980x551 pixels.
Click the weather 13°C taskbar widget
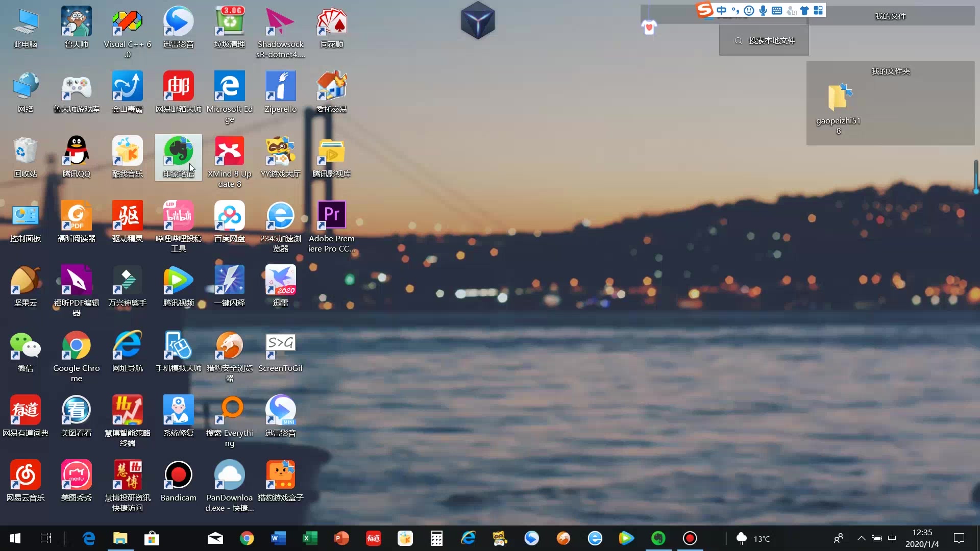click(753, 538)
